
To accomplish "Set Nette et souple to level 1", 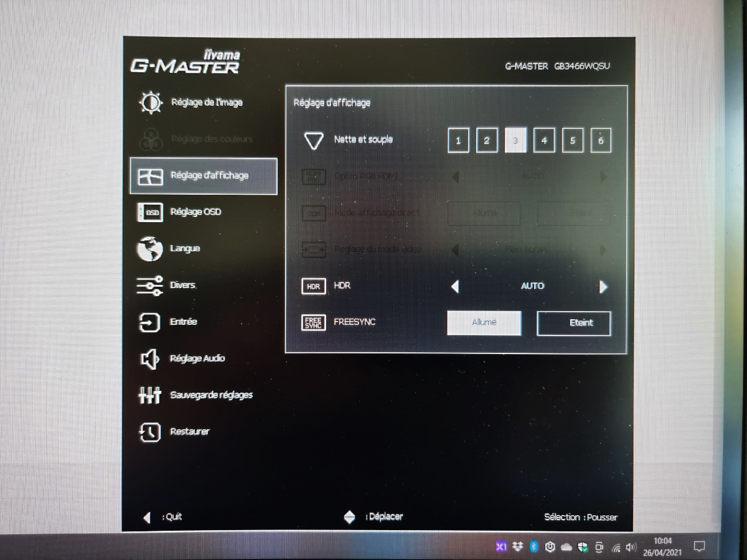I will [x=458, y=141].
